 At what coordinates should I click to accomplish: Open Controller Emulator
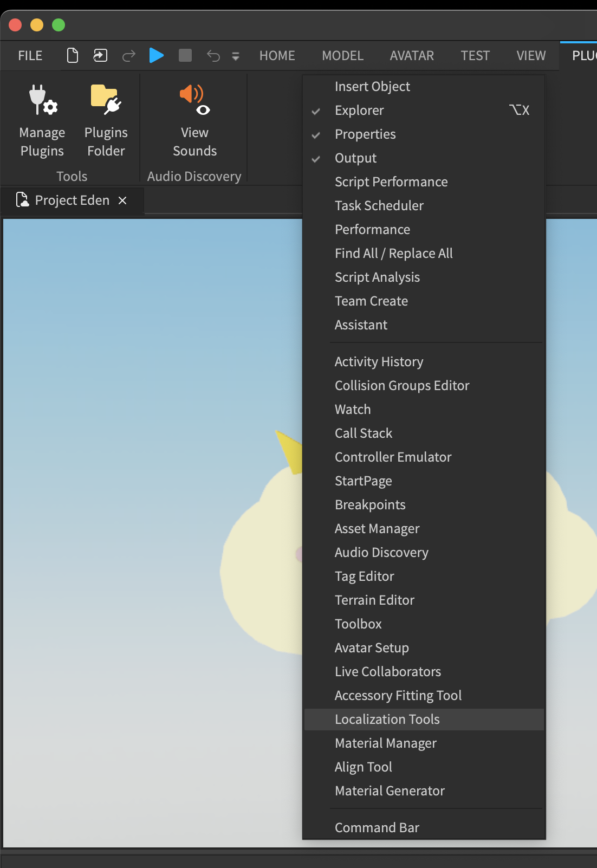click(x=424, y=457)
